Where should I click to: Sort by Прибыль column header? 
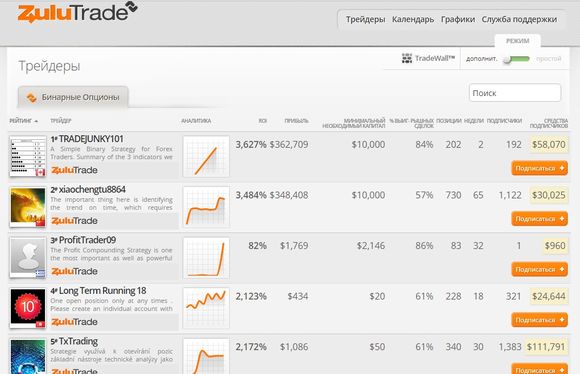(x=296, y=121)
